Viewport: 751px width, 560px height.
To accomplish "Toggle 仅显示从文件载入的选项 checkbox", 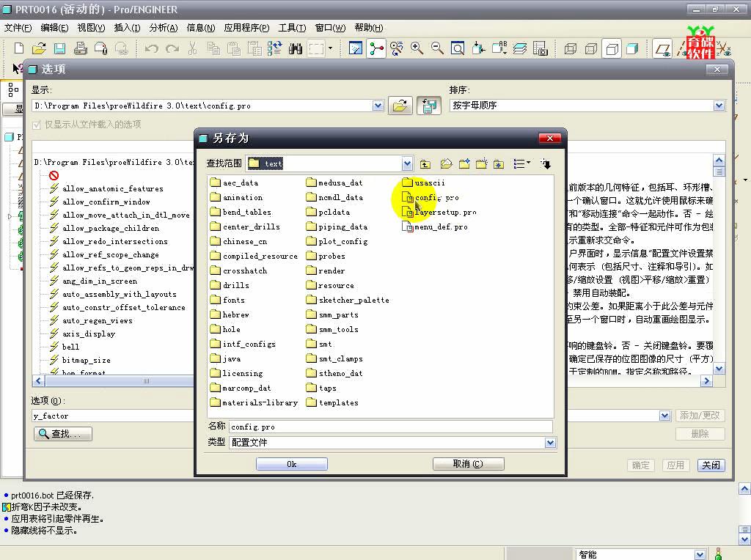I will point(36,125).
